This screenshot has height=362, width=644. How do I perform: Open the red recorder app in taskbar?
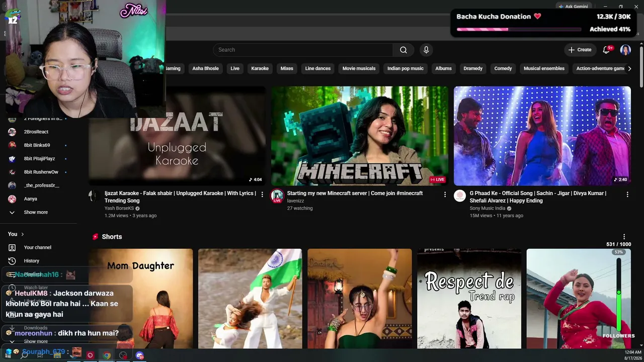(x=90, y=355)
